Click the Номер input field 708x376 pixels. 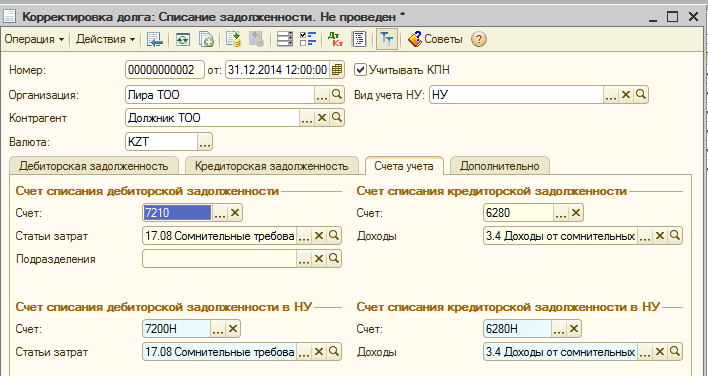[164, 70]
